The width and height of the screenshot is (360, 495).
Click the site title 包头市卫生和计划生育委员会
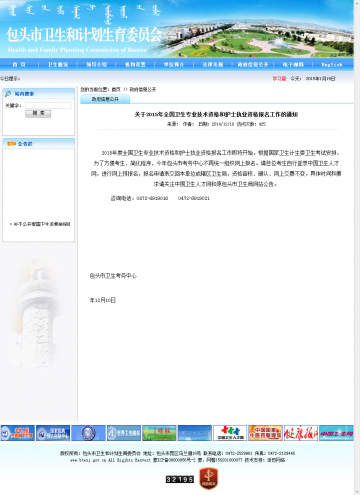(x=84, y=35)
